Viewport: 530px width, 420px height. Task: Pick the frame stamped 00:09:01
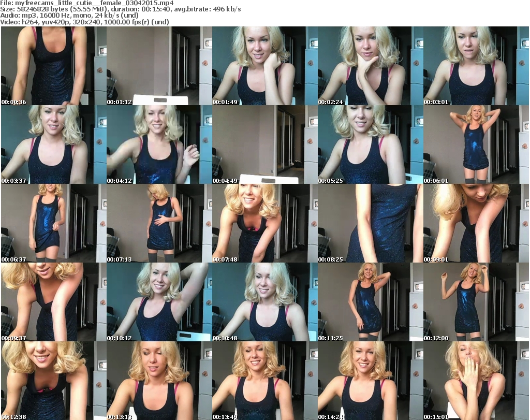coord(476,224)
